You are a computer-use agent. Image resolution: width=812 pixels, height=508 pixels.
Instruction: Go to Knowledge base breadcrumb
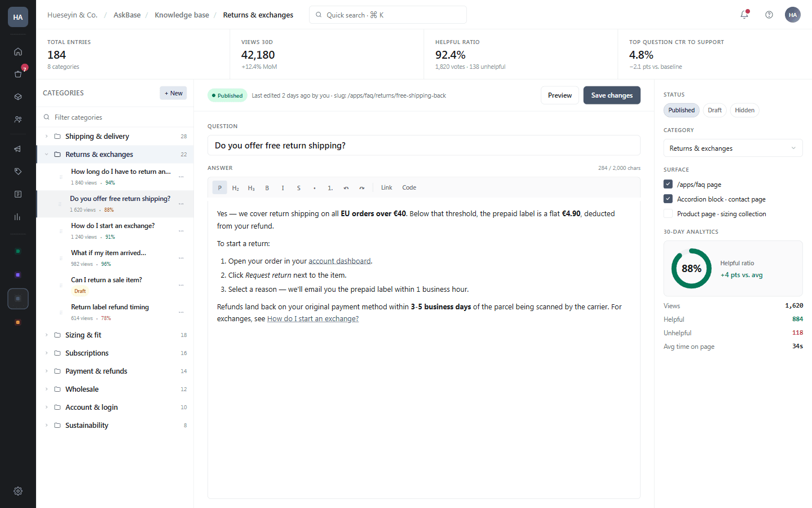[182, 15]
